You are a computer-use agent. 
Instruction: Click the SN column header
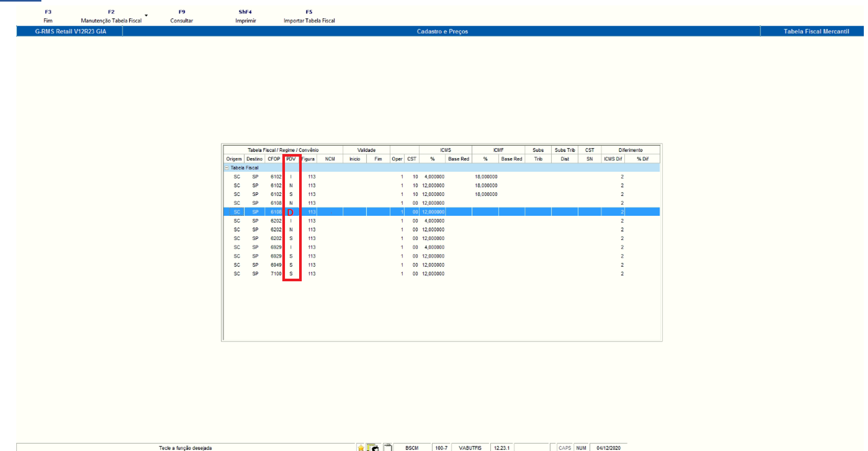pos(590,159)
